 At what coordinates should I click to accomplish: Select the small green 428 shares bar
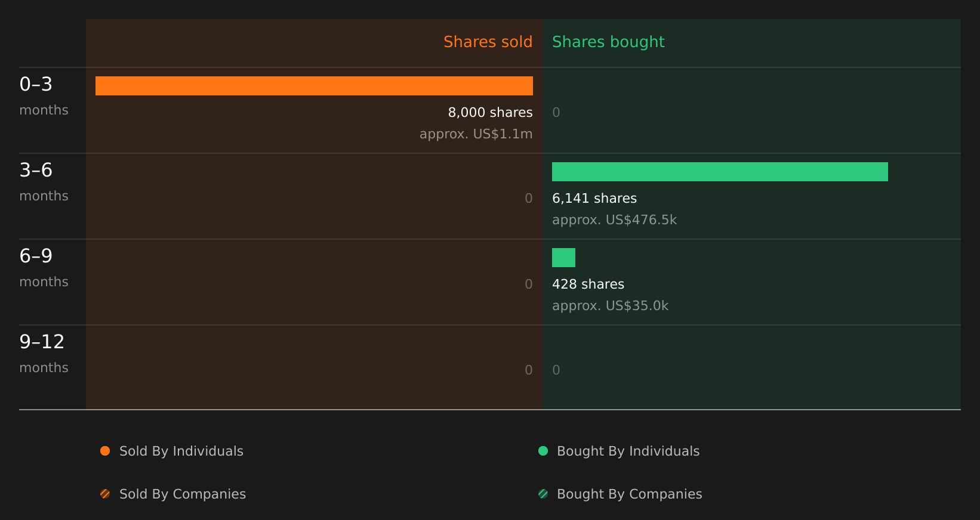[563, 258]
